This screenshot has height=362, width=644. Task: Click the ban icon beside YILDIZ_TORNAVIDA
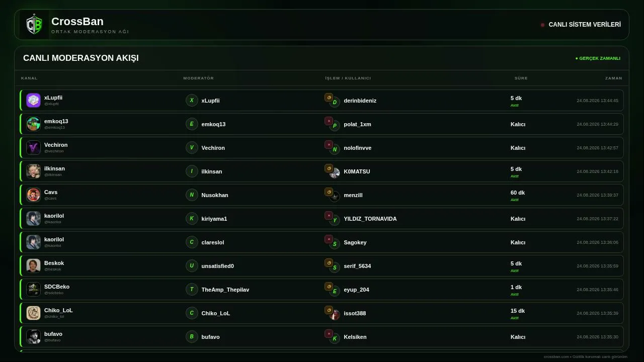tap(329, 216)
